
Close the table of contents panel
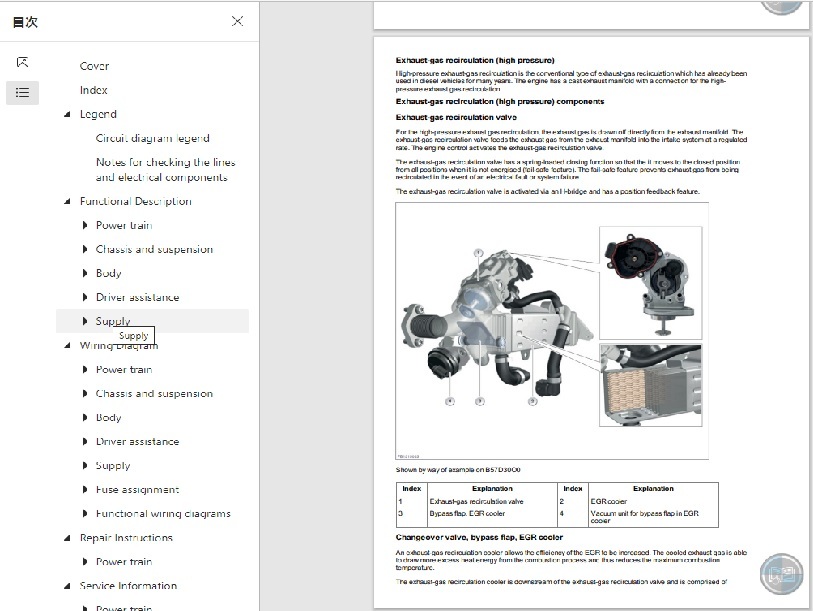(237, 21)
